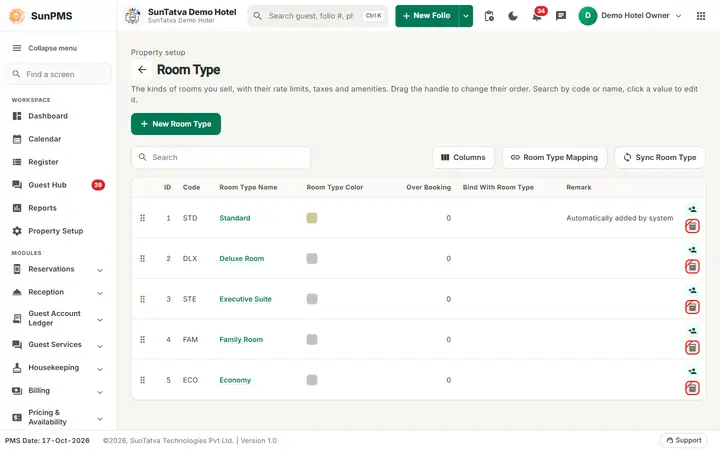The image size is (720, 450).
Task: Click the Demo Hotel Owner avatar
Action: click(x=588, y=16)
